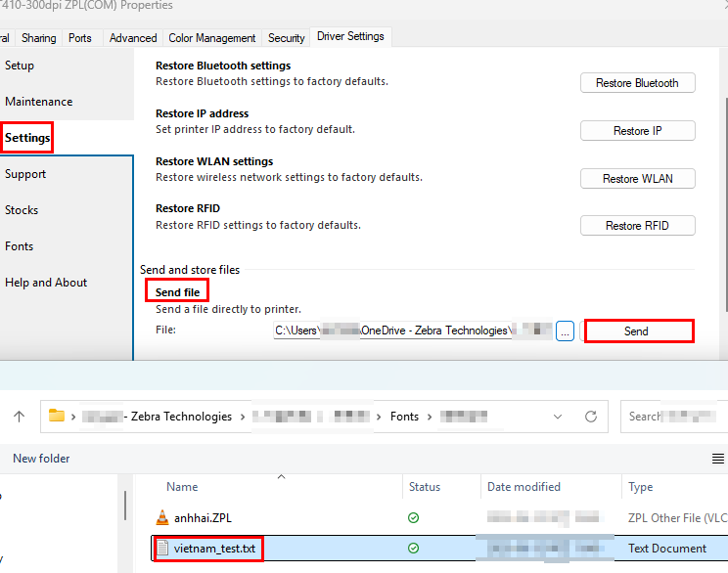The height and width of the screenshot is (573, 728).
Task: Click the up arrow navigation button in Explorer
Action: tap(20, 417)
